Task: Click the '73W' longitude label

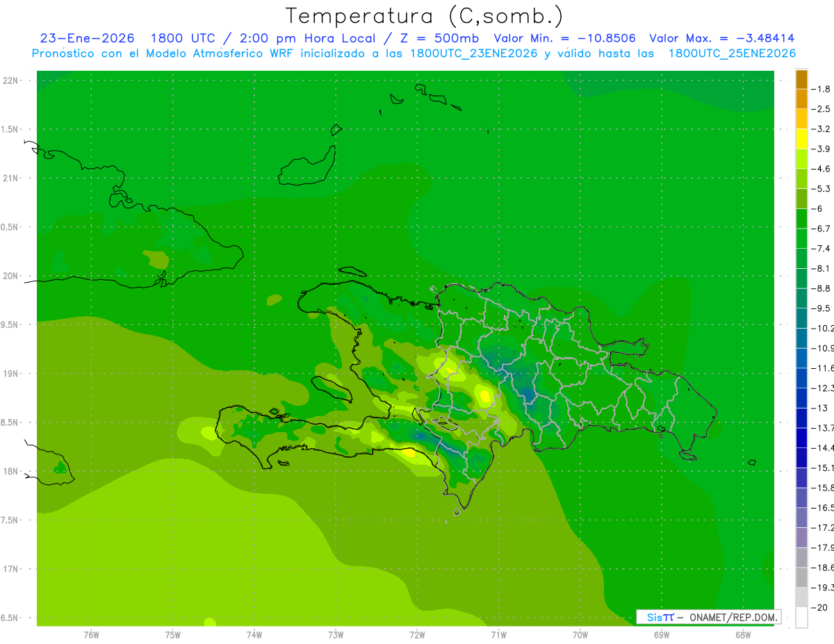Action: (336, 635)
